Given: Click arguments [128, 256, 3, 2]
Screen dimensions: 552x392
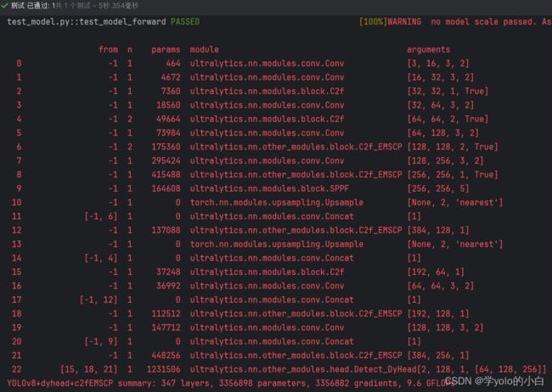Looking at the screenshot, I should click(445, 160).
